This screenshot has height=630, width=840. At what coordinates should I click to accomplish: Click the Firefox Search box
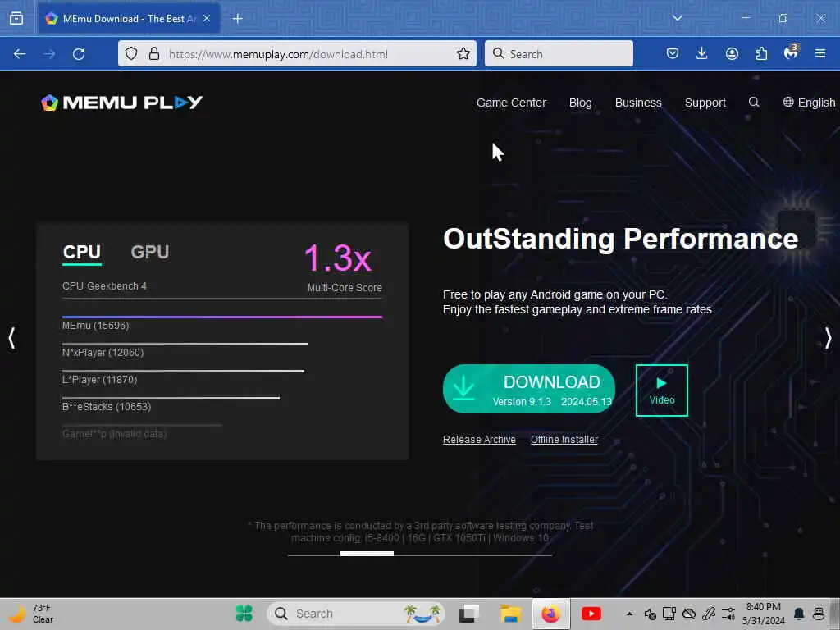coord(559,53)
